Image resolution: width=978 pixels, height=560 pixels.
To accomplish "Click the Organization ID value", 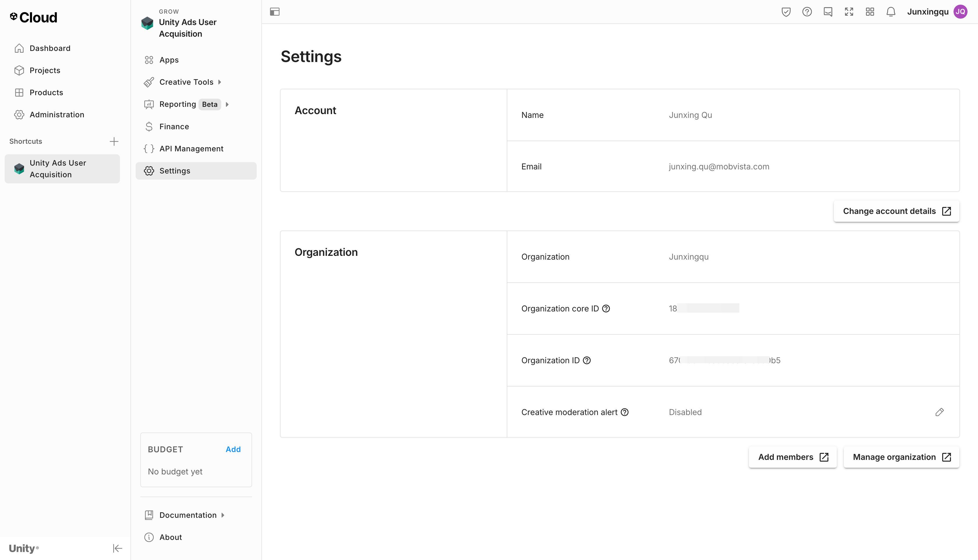I will [x=724, y=360].
